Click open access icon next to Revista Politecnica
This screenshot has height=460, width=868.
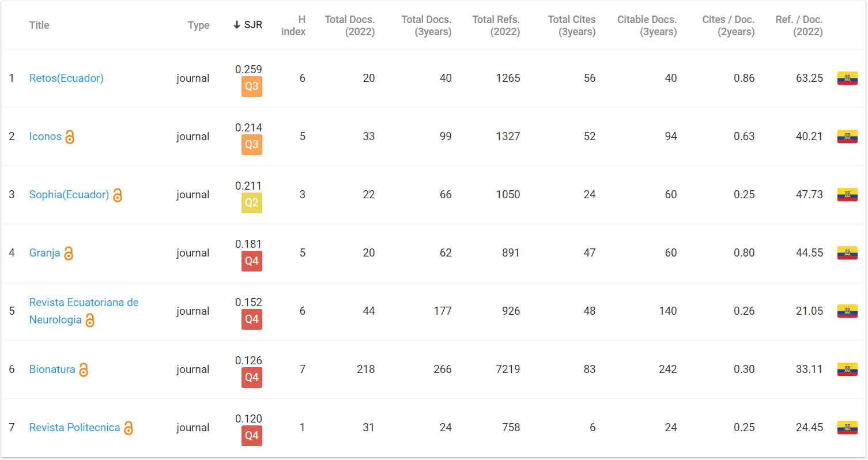129,428
